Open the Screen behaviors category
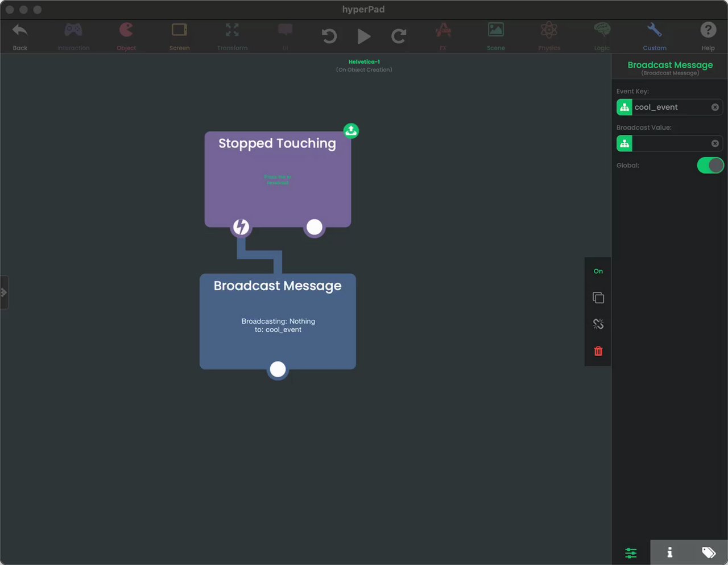This screenshot has height=565, width=728. click(x=179, y=36)
